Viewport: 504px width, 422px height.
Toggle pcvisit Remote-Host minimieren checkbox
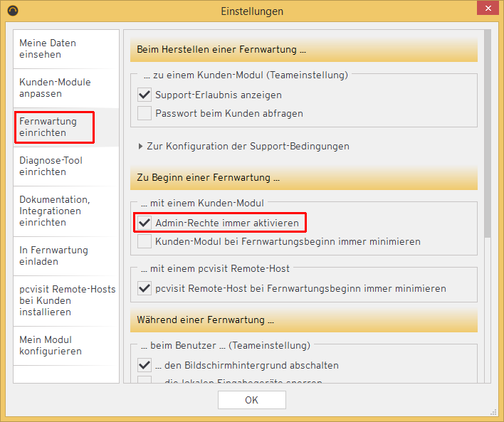click(145, 288)
